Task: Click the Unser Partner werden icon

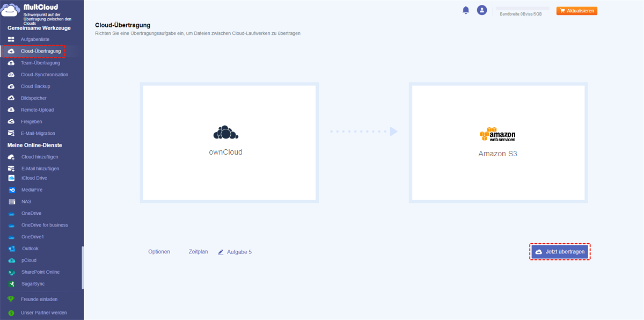Action: point(11,312)
